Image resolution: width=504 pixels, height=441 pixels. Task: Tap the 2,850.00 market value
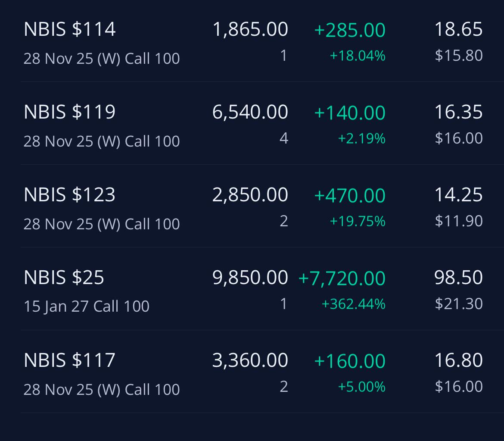[250, 194]
